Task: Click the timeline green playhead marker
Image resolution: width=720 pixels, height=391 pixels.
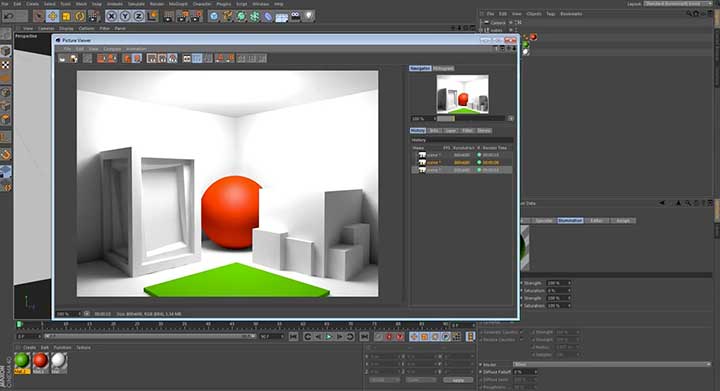Action: click(19, 324)
